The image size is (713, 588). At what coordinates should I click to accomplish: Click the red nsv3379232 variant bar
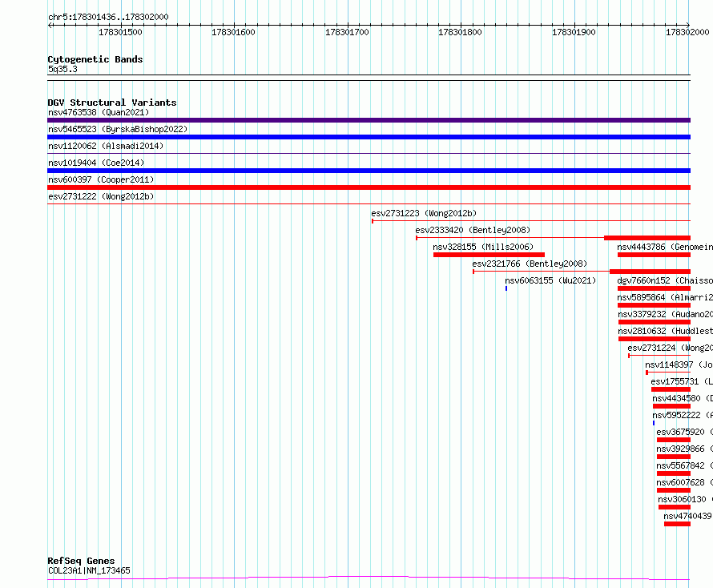[655, 322]
